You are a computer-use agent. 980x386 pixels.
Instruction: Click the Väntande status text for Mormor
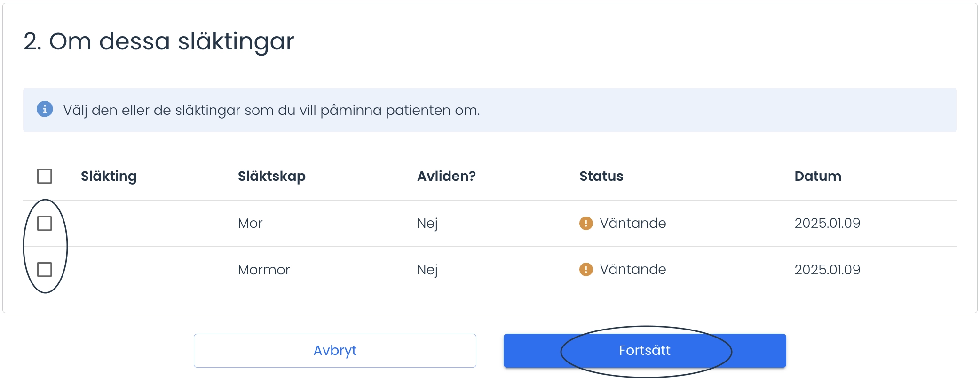(633, 269)
